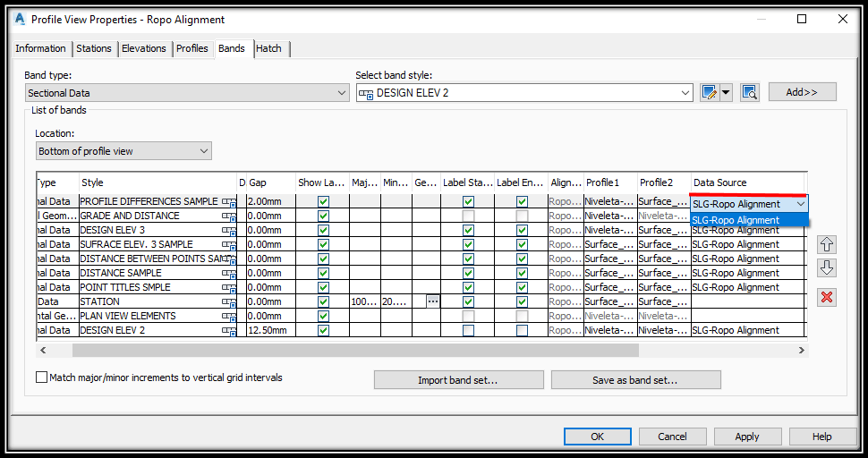Click style icon for DISTANCE BETWEEN POINTS row
868x458 pixels.
click(x=231, y=259)
